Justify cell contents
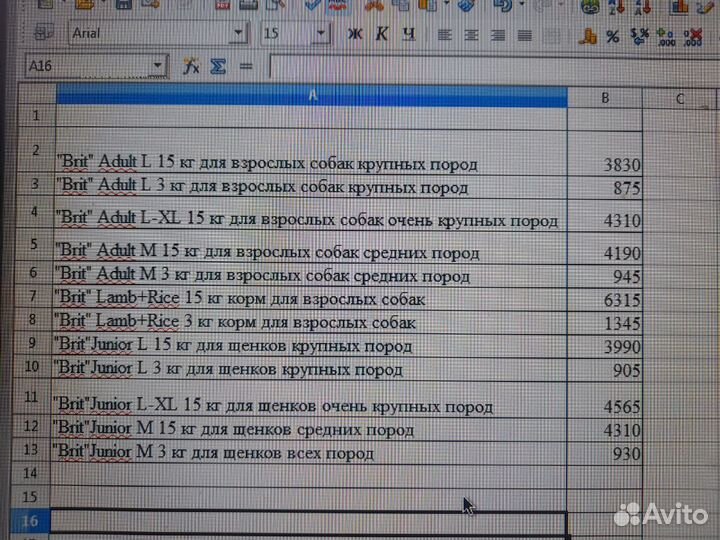The image size is (720, 540). point(524,35)
